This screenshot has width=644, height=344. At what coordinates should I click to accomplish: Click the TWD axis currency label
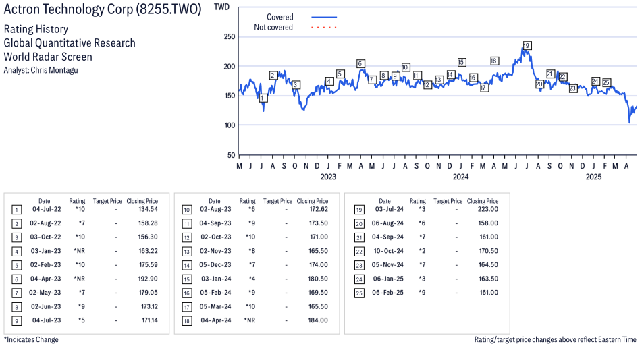click(x=222, y=7)
